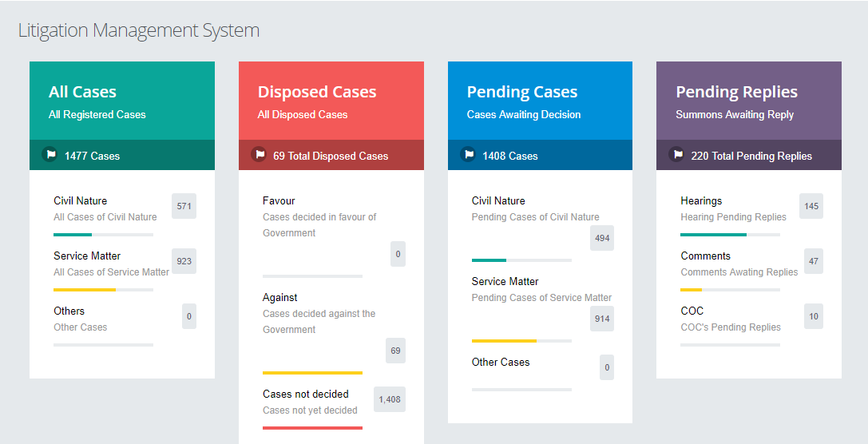Click the 145 Hearings count badge

(811, 206)
